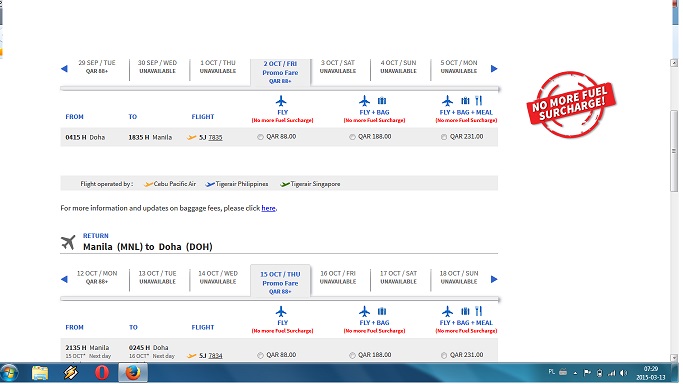Select QAR 231.00 Fly+Bag+Meal fare Doha to Manila
683x384 pixels.
pyautogui.click(x=444, y=137)
